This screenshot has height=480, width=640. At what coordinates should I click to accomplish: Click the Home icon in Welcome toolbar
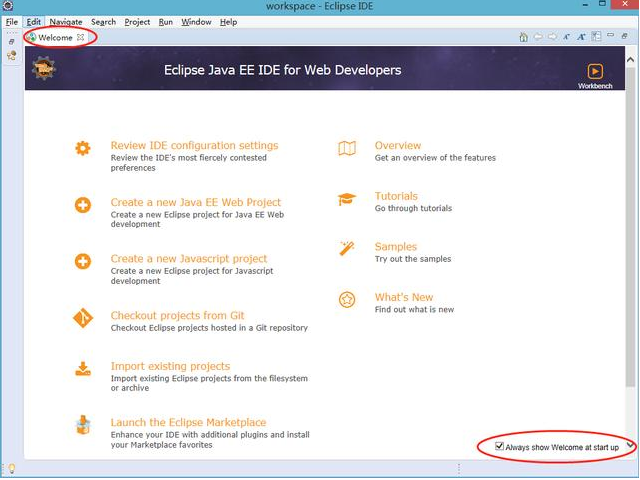tap(523, 37)
